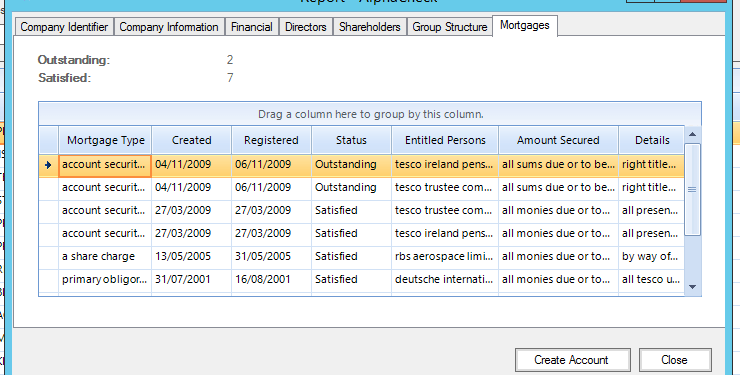Switch to the Directors tab
The width and height of the screenshot is (740, 375).
tap(306, 27)
